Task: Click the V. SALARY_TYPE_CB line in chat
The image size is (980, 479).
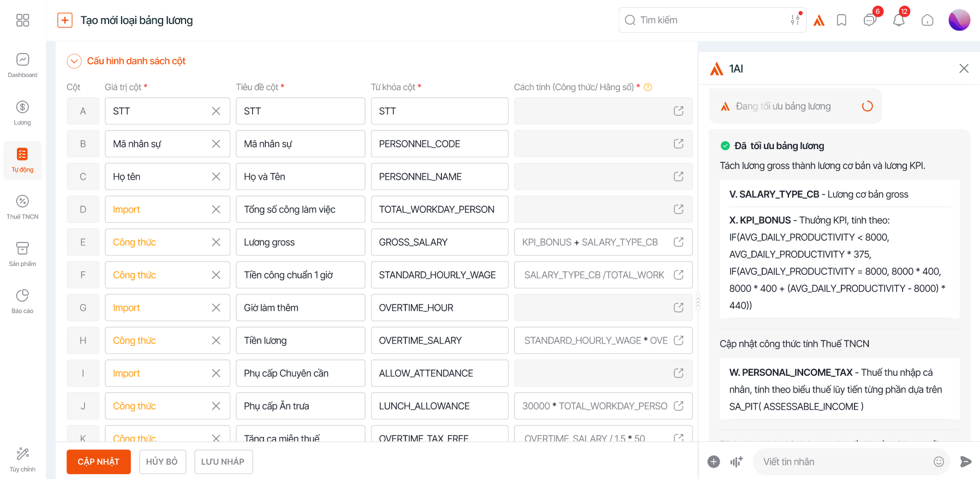Action: [818, 194]
